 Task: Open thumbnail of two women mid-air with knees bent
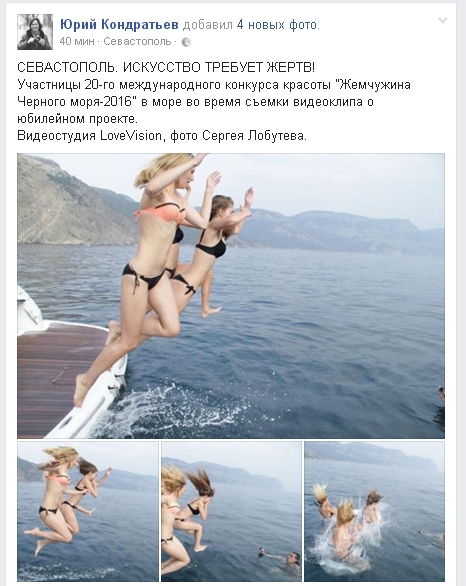point(88,512)
